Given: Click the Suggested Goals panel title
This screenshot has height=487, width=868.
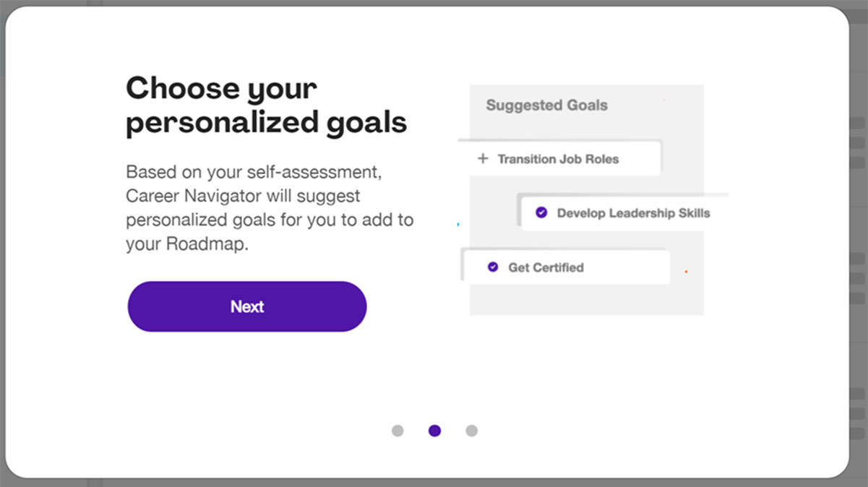Looking at the screenshot, I should pyautogui.click(x=546, y=105).
